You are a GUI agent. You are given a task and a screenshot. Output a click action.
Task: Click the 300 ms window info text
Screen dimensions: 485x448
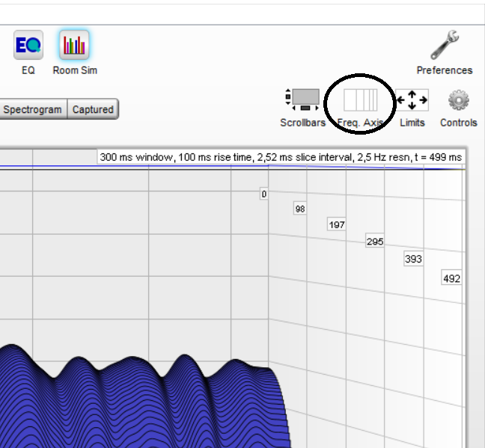click(281, 157)
